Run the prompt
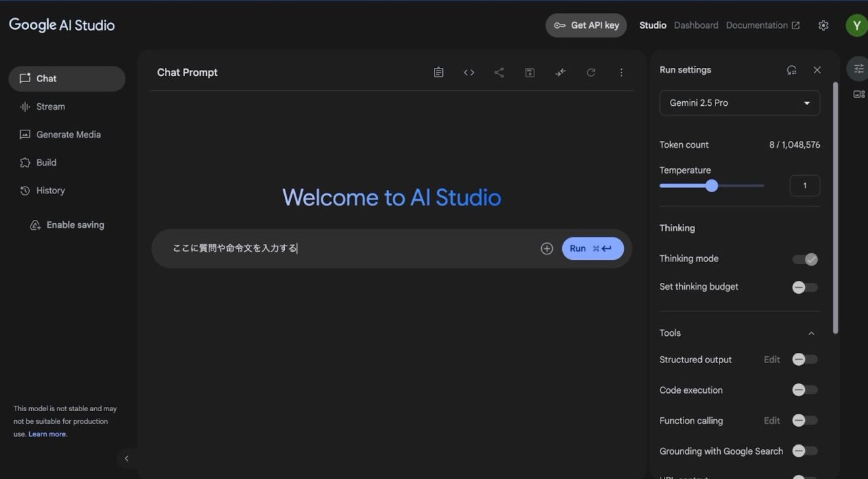 coord(593,248)
